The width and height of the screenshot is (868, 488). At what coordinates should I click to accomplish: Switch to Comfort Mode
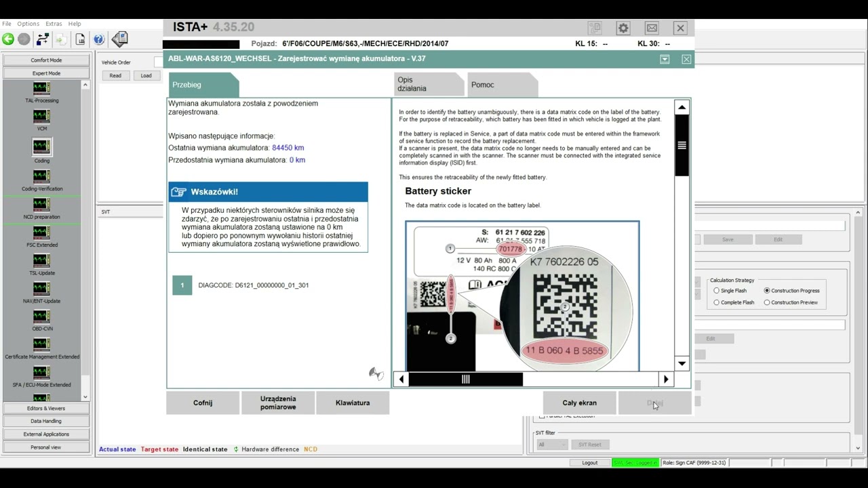coord(46,60)
